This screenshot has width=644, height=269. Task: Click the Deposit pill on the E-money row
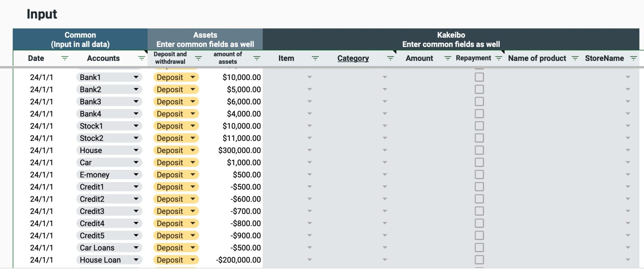pos(175,175)
